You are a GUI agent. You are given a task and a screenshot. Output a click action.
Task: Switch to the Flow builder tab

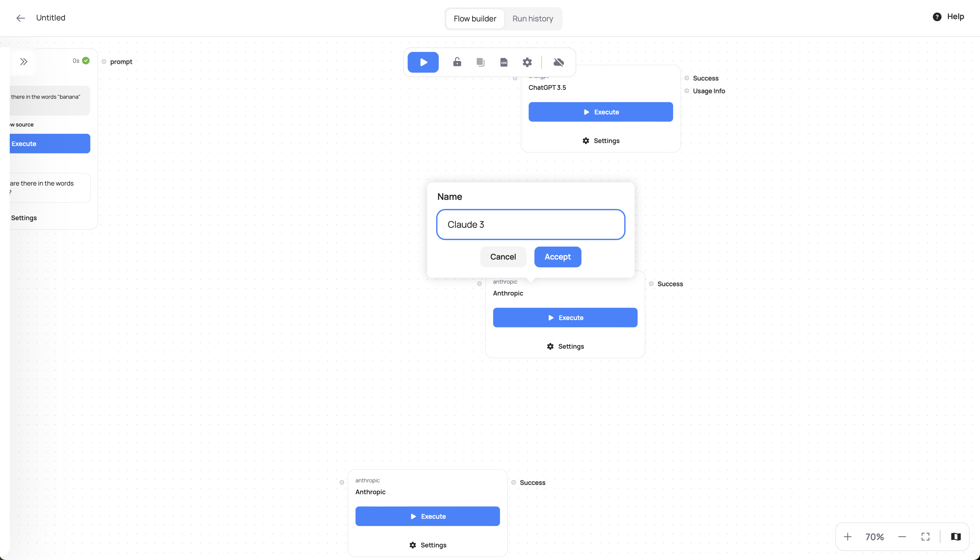coord(475,18)
